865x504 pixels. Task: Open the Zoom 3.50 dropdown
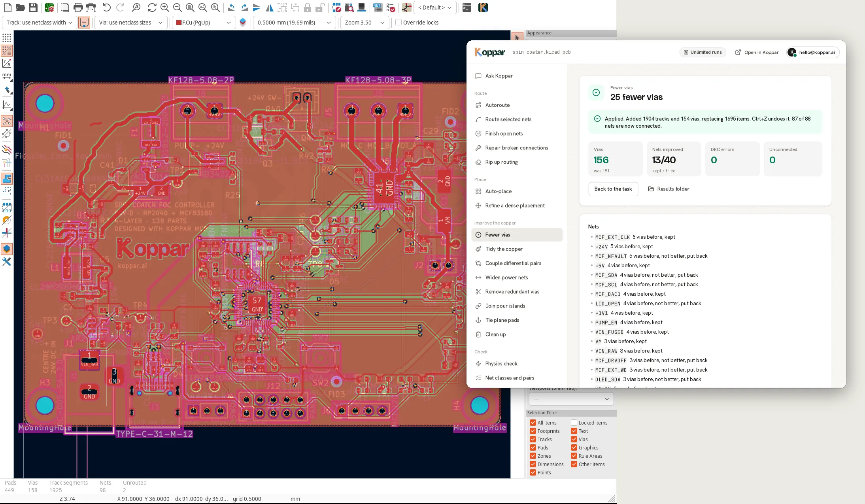[365, 23]
